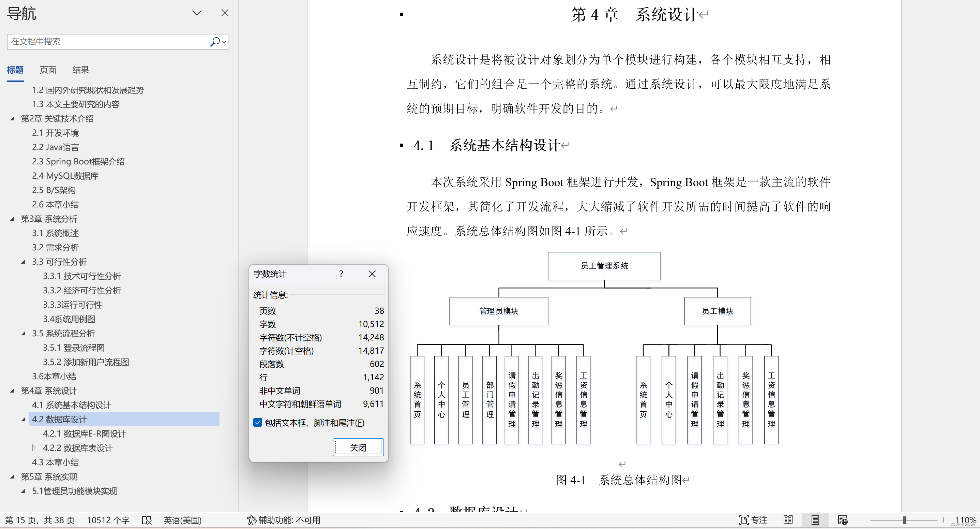Image resolution: width=980 pixels, height=529 pixels.
Task: Click page number status 第 15 页, 共 38 页
Action: tap(40, 520)
